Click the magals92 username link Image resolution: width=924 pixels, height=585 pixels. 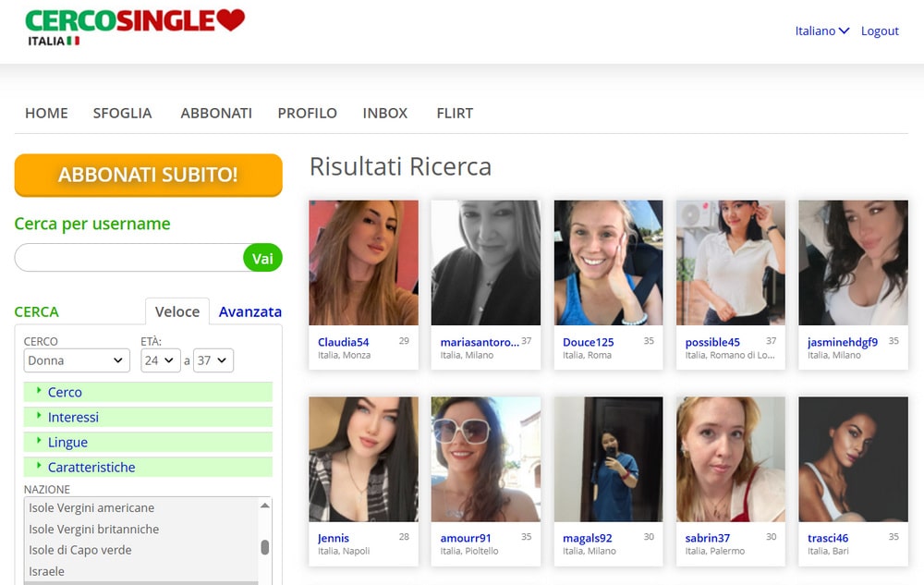point(588,538)
